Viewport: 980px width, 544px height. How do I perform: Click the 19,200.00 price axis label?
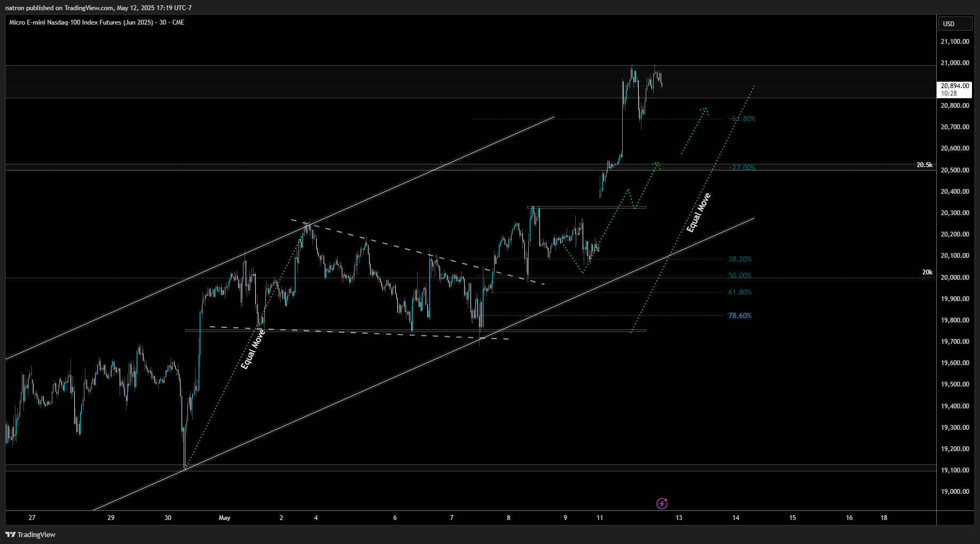(x=955, y=449)
